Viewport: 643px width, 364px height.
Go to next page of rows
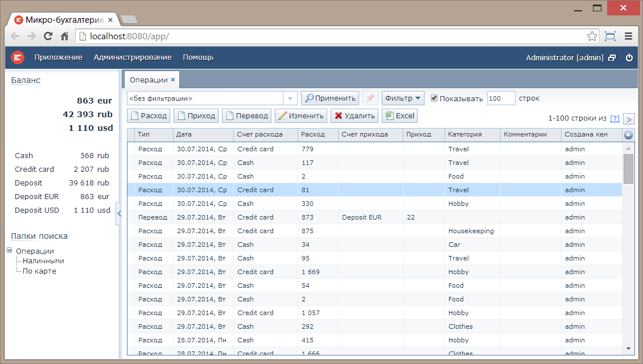click(x=629, y=119)
